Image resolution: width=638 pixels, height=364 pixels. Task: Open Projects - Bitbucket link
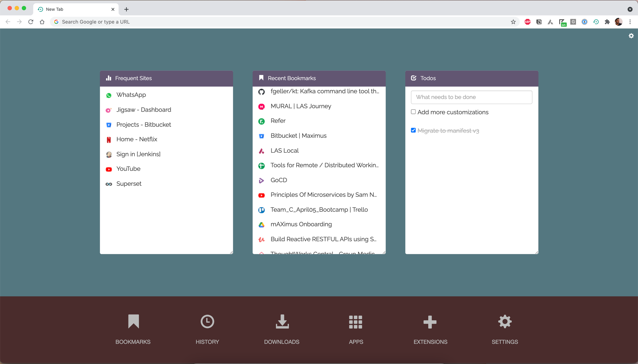144,125
